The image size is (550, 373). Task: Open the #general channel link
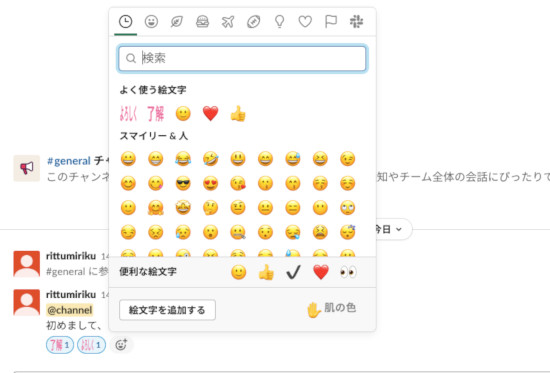tap(69, 161)
